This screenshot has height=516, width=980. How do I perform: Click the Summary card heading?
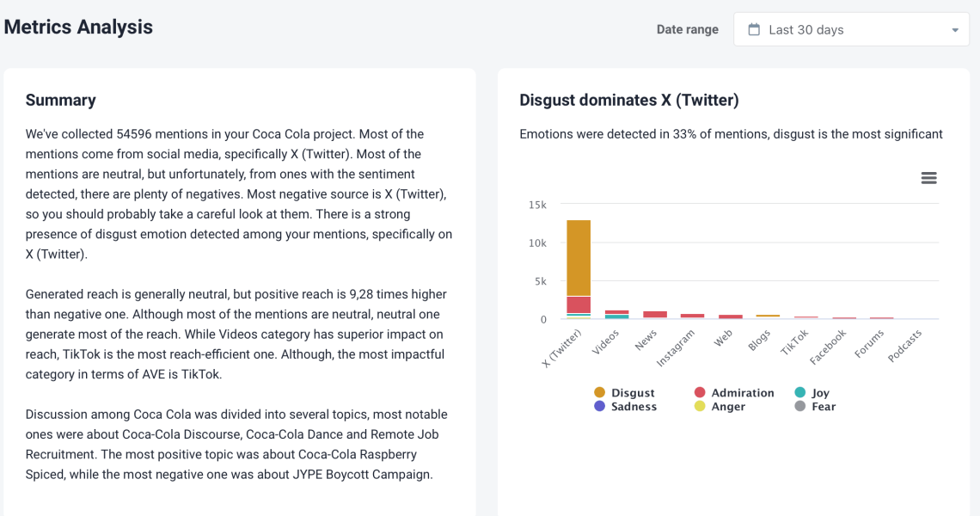[60, 100]
